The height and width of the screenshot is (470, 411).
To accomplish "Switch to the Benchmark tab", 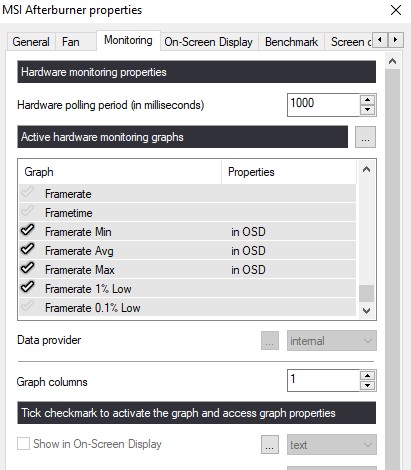I will (291, 42).
